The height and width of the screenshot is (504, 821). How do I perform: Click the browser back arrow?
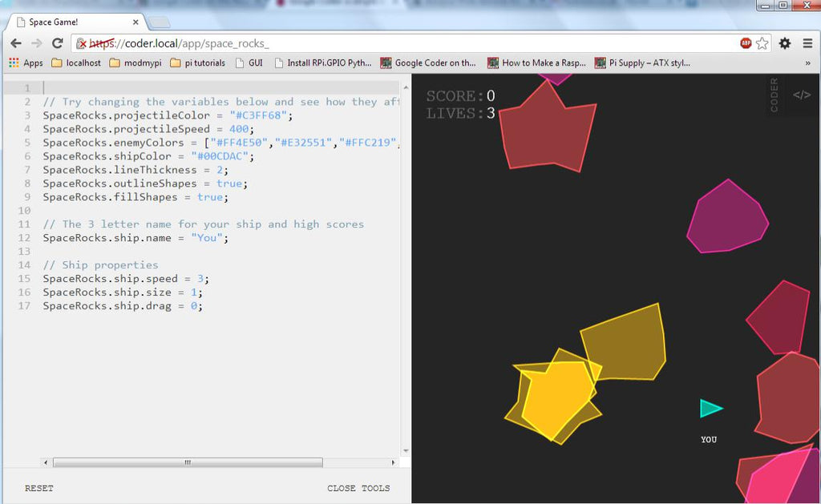[x=15, y=43]
